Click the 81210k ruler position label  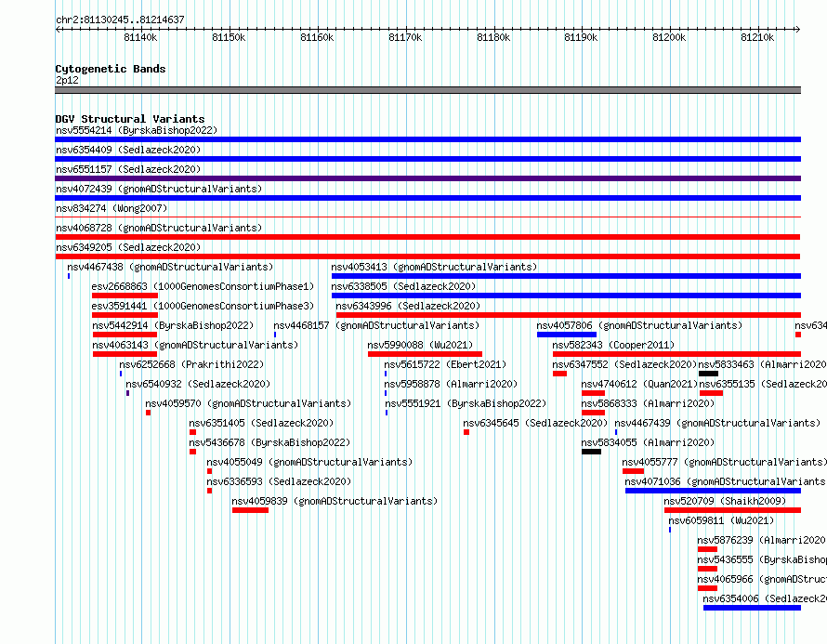(757, 37)
